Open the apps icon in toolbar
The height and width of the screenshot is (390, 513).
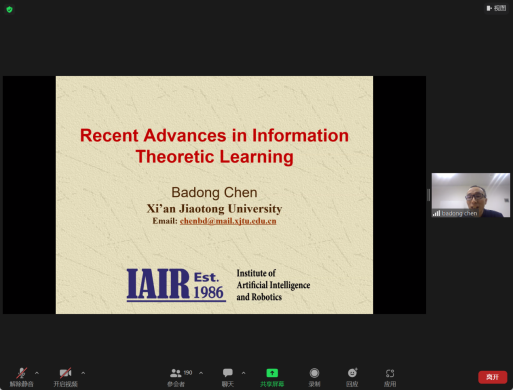coord(390,373)
